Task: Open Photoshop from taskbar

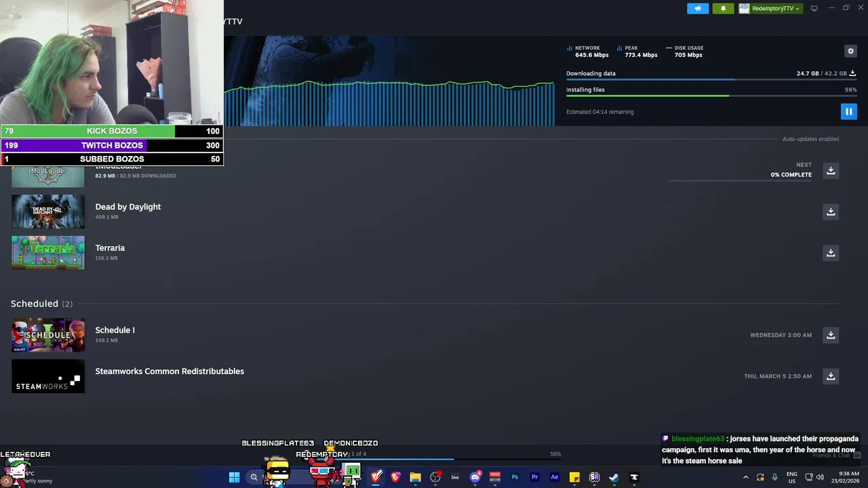Action: tap(515, 477)
